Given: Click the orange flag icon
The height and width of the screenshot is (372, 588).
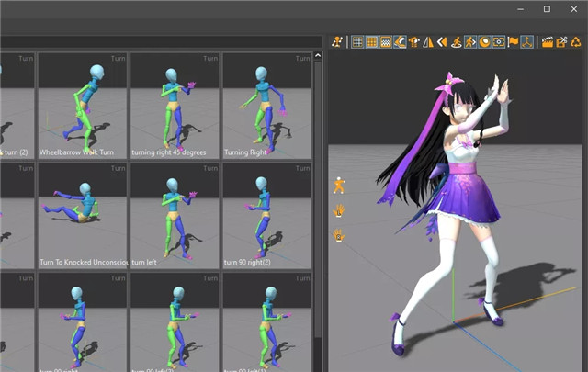Looking at the screenshot, I should (x=514, y=41).
